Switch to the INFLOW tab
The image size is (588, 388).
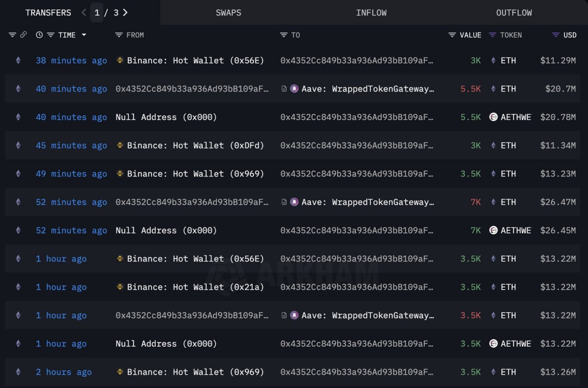click(371, 13)
